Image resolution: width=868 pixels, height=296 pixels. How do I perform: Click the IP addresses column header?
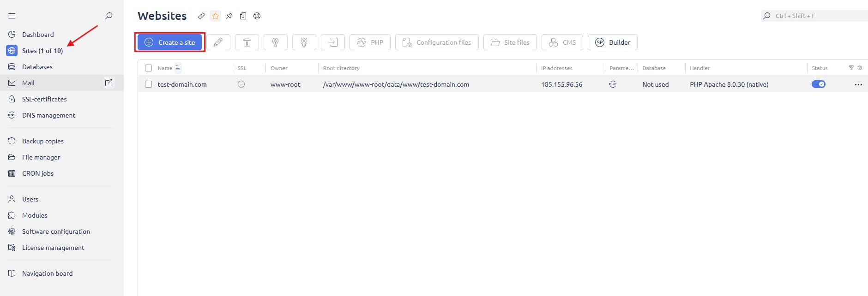[x=557, y=68]
